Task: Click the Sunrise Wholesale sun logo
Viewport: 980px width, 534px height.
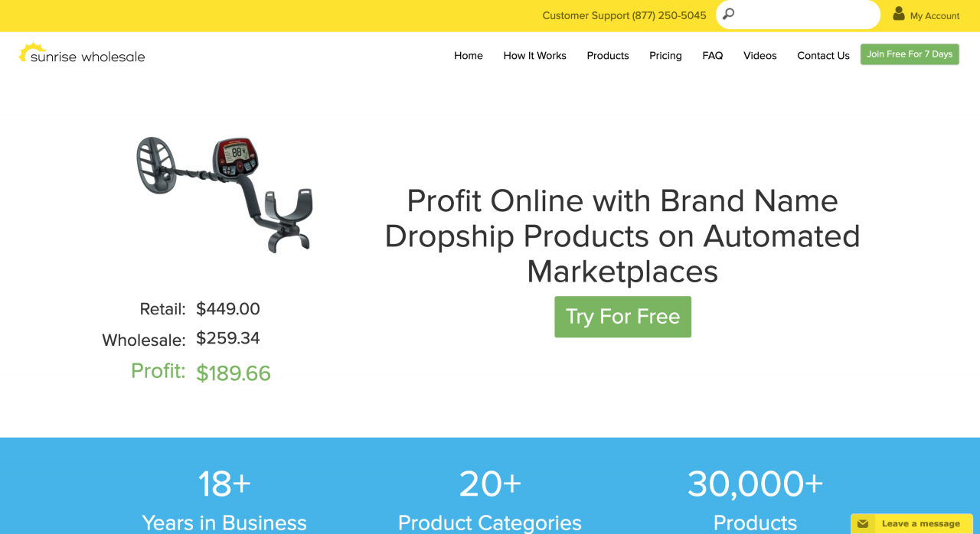Action: pyautogui.click(x=28, y=52)
